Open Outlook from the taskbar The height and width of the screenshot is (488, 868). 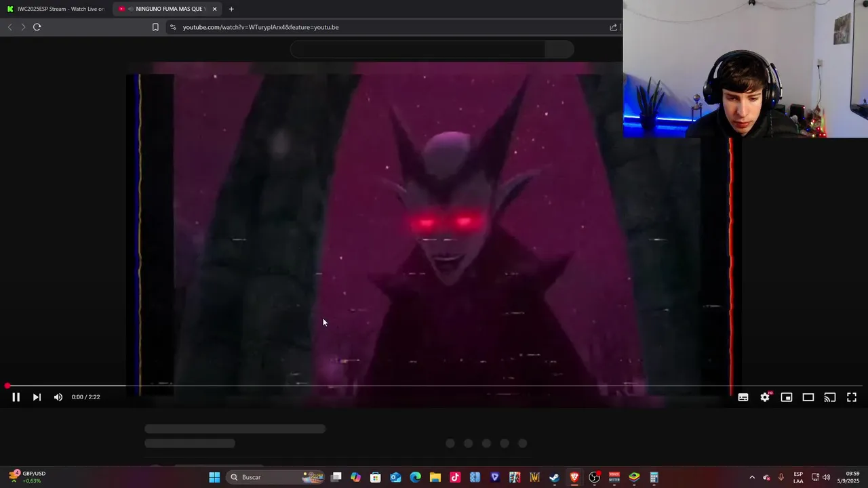pos(395,477)
